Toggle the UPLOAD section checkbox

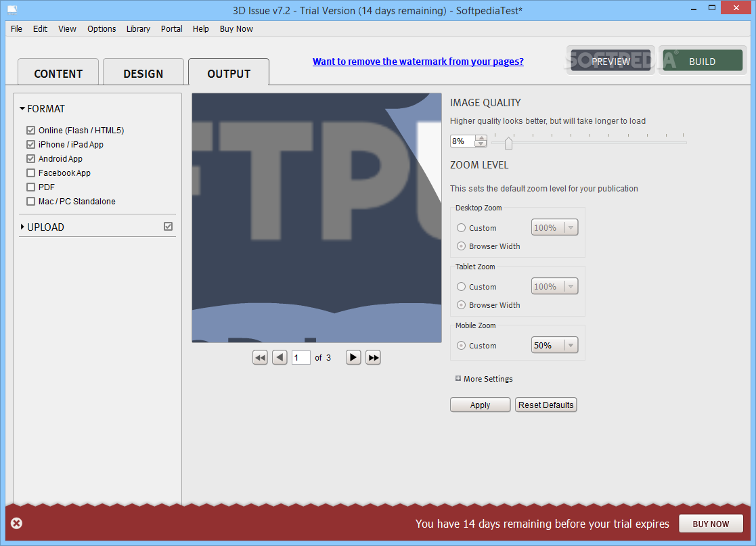pos(169,227)
